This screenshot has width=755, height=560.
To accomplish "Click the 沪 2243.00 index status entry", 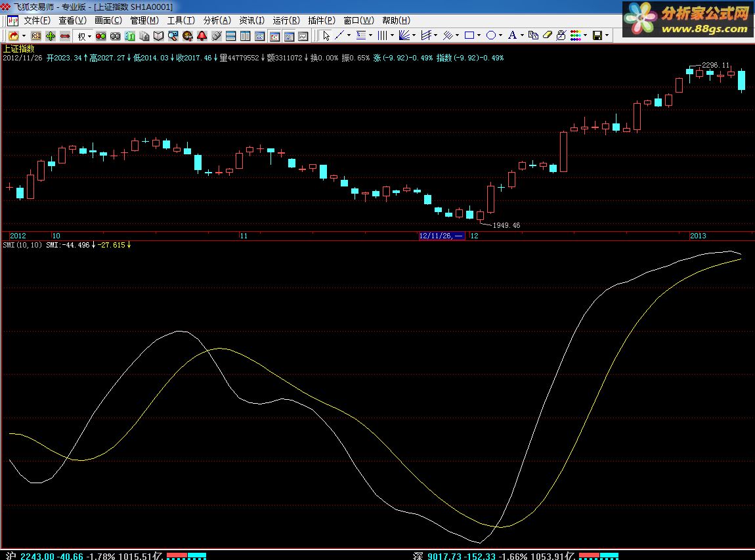I will pyautogui.click(x=85, y=556).
